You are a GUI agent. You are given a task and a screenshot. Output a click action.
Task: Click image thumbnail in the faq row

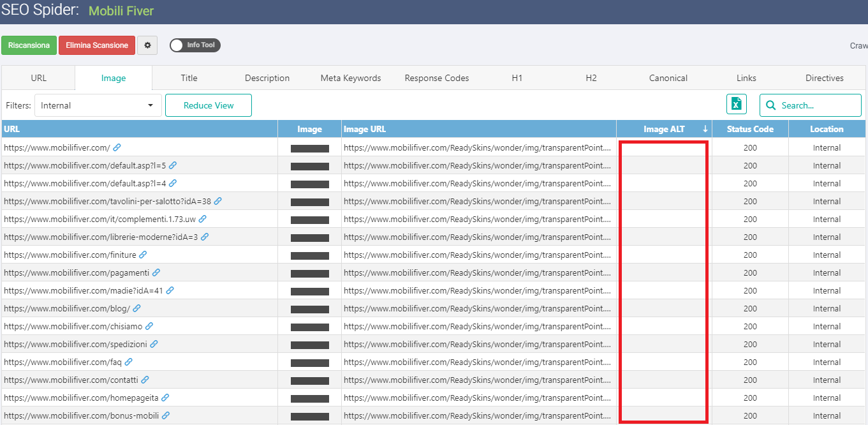point(310,362)
